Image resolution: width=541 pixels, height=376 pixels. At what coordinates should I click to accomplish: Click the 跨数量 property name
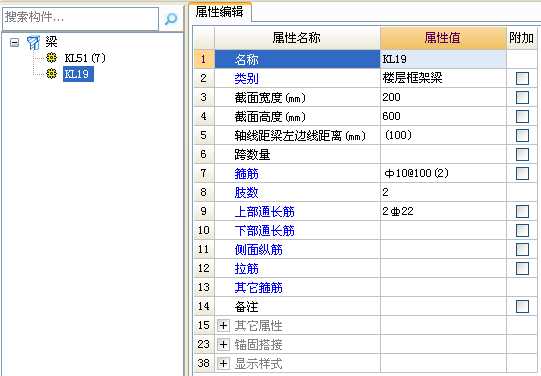coord(252,155)
